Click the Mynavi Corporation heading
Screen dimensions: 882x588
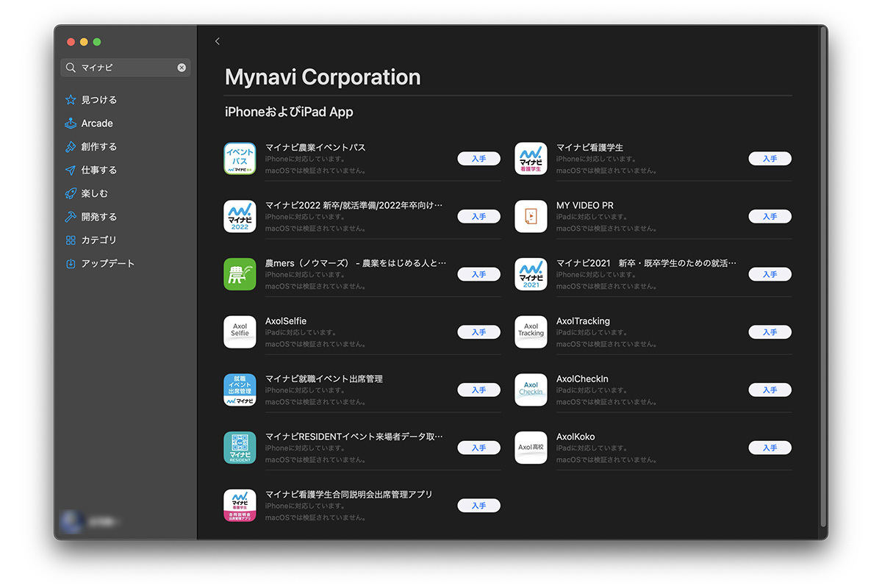coord(323,77)
